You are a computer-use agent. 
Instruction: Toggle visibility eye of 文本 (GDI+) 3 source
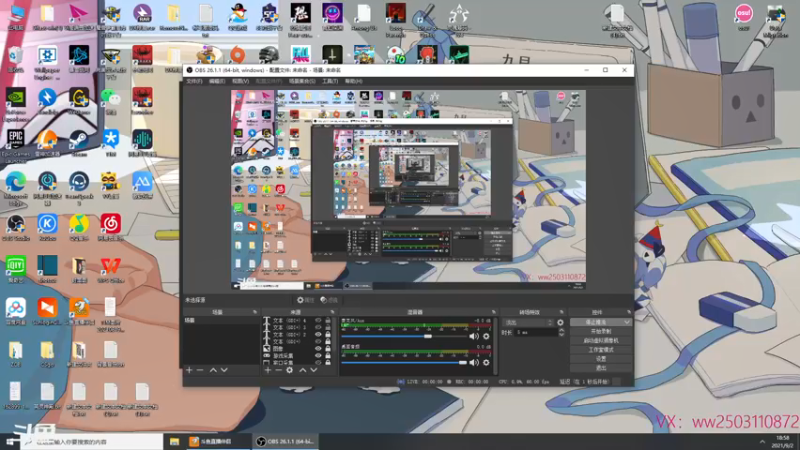pyautogui.click(x=318, y=328)
